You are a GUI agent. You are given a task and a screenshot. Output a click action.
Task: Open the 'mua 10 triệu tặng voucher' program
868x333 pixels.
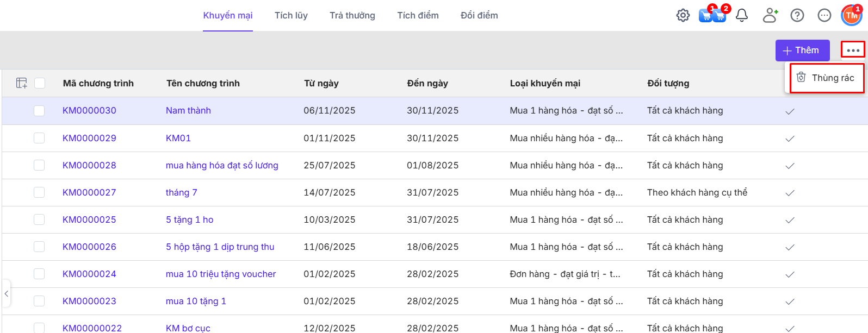point(221,274)
